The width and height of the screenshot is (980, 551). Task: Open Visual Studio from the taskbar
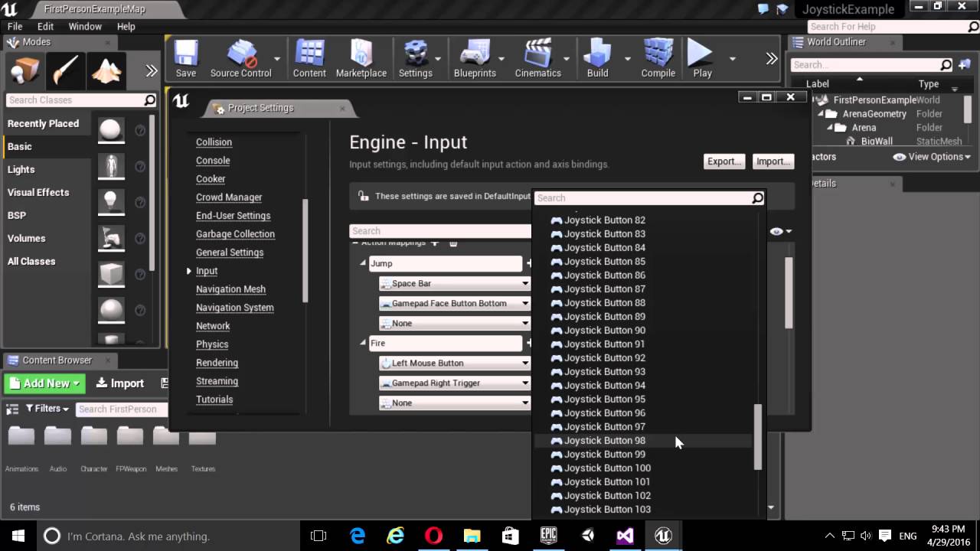point(625,536)
